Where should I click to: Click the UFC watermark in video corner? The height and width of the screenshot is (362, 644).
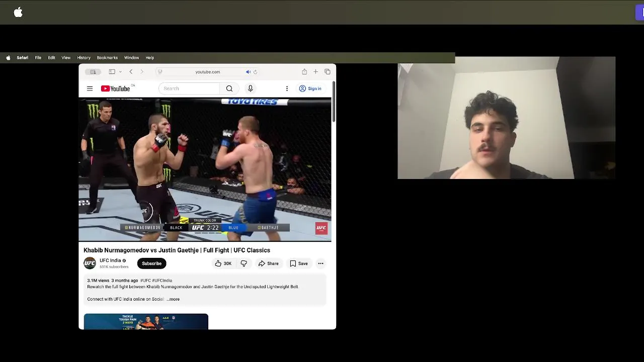[321, 228]
